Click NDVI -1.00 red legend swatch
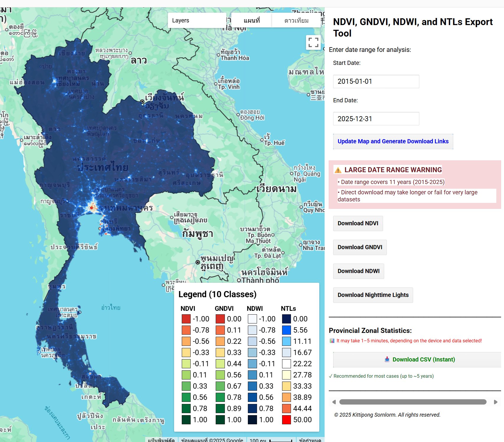The height and width of the screenshot is (442, 504). click(x=186, y=319)
